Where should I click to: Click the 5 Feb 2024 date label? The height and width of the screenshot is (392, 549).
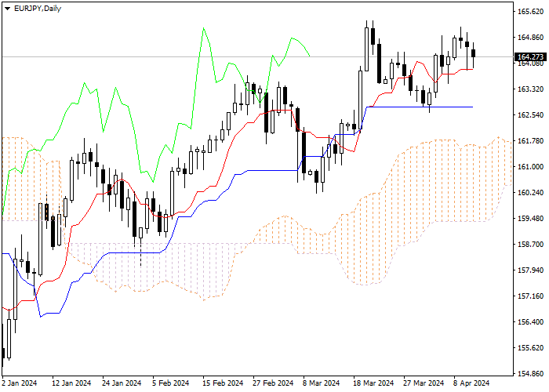click(x=170, y=383)
